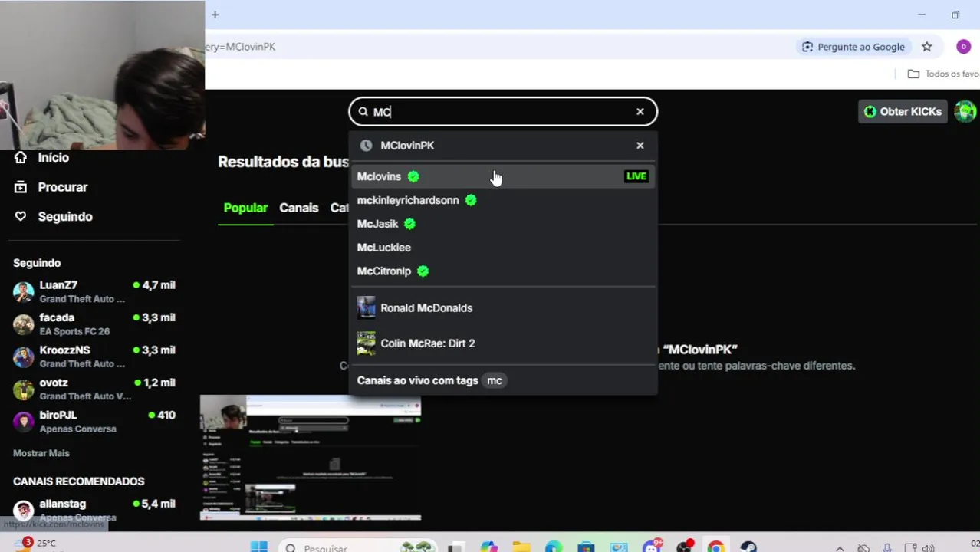Go to Início in the sidebar
Image resolution: width=980 pixels, height=552 pixels.
tap(54, 158)
